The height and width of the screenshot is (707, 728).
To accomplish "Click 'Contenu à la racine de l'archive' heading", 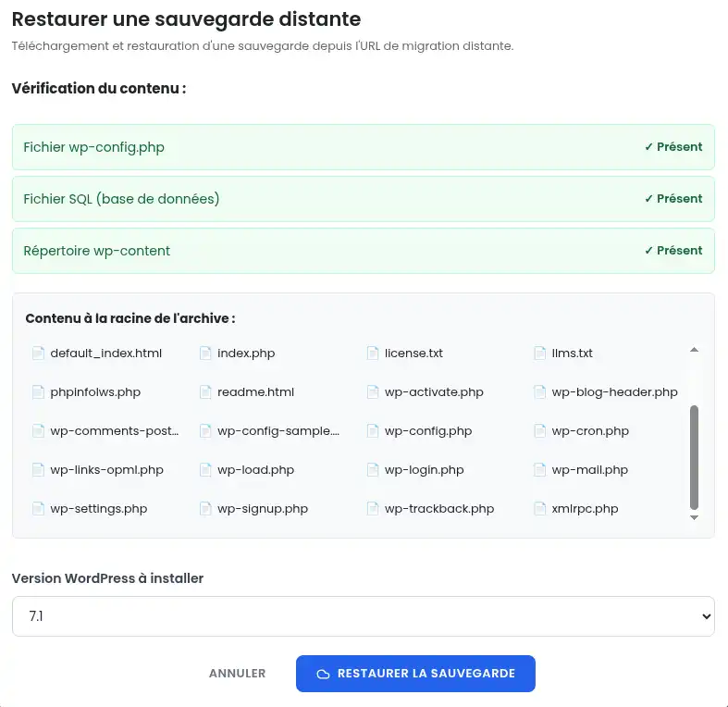I will point(130,318).
